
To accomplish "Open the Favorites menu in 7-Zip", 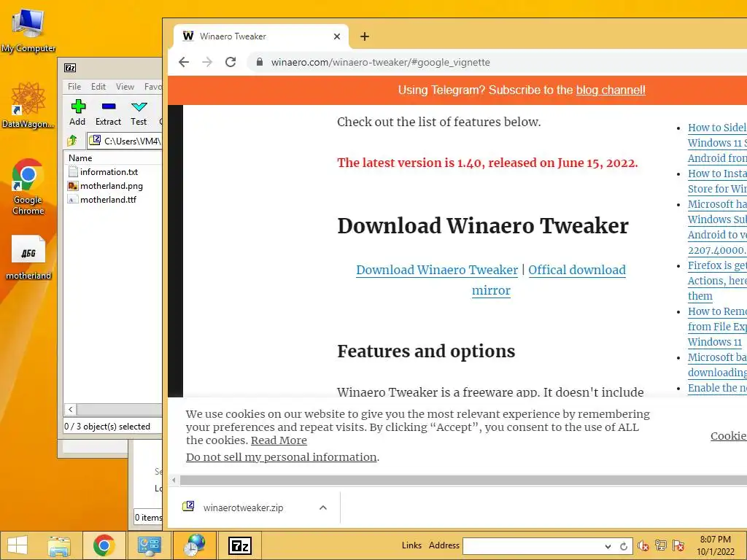I will coord(152,87).
